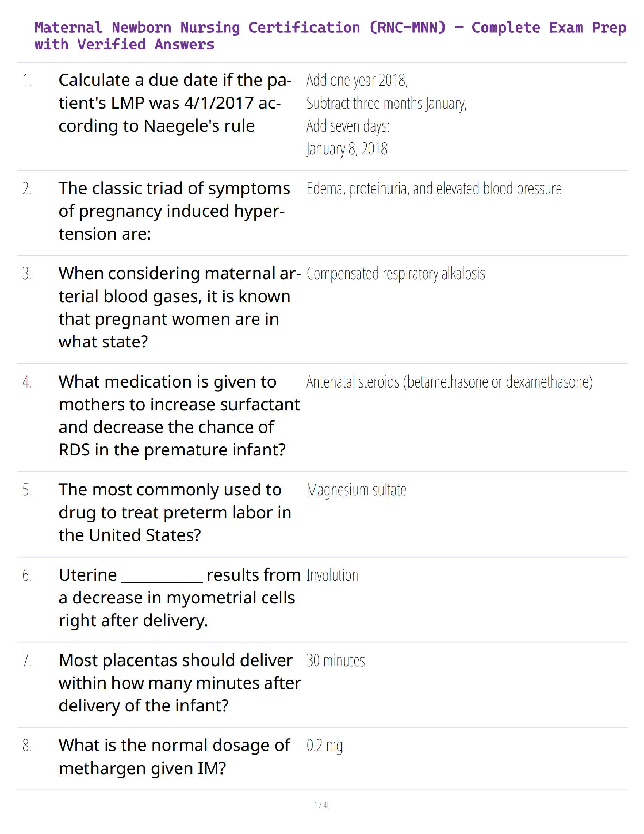The image size is (644, 834).
Task: Click the answer "Magnesium sulfate"
Action: pyautogui.click(x=356, y=490)
